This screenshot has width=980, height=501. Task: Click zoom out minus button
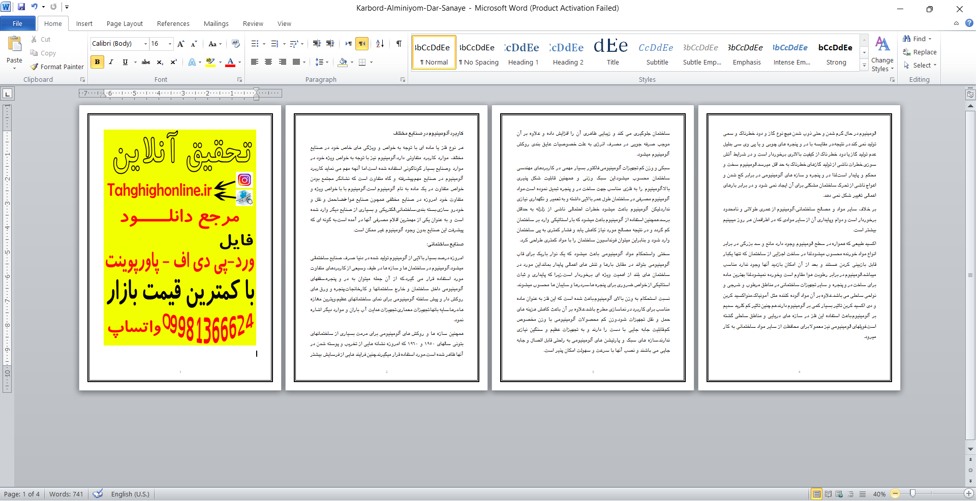click(896, 493)
